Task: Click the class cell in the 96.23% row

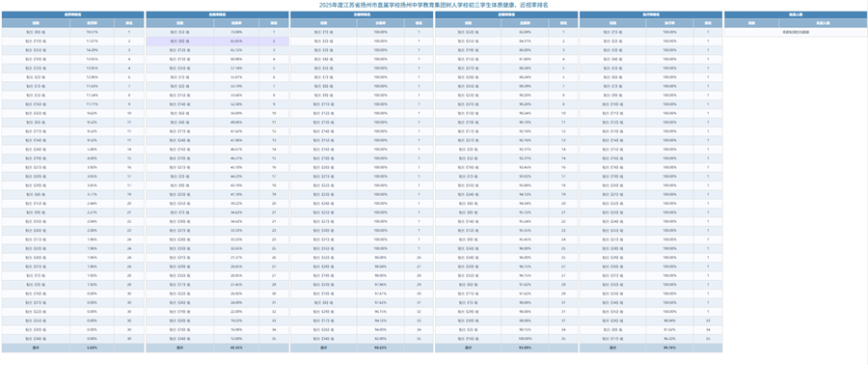Action: [613, 338]
